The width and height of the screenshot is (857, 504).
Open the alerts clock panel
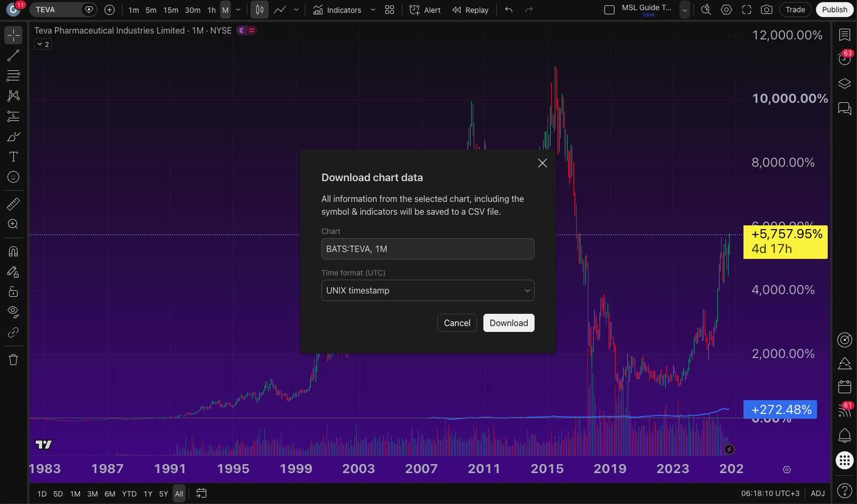point(845,59)
